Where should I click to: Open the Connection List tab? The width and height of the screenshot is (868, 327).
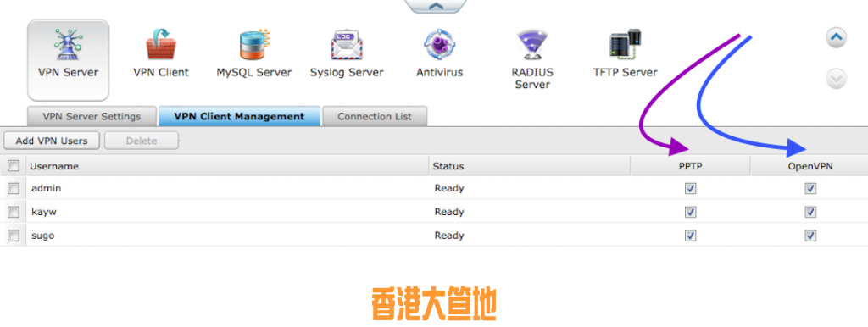click(375, 117)
